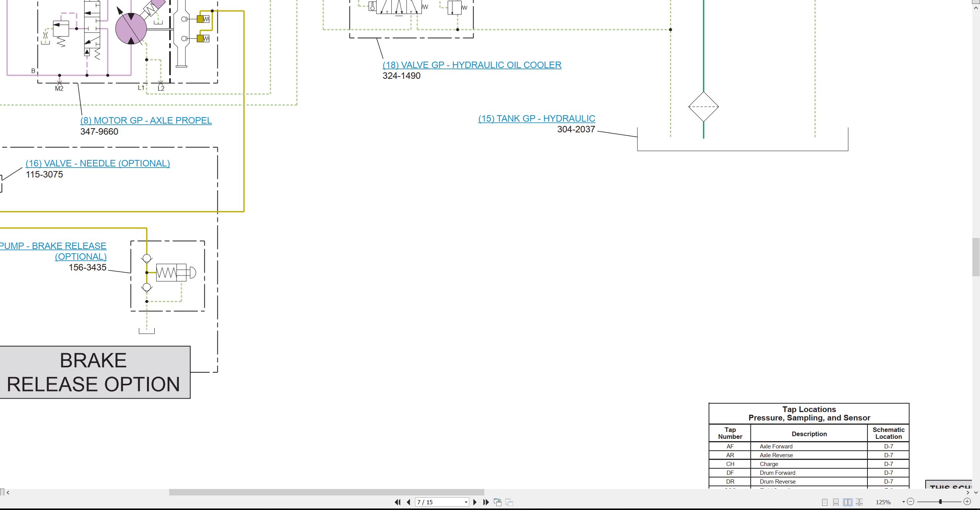Click the CH tap number cell
This screenshot has width=980, height=510.
730,464
